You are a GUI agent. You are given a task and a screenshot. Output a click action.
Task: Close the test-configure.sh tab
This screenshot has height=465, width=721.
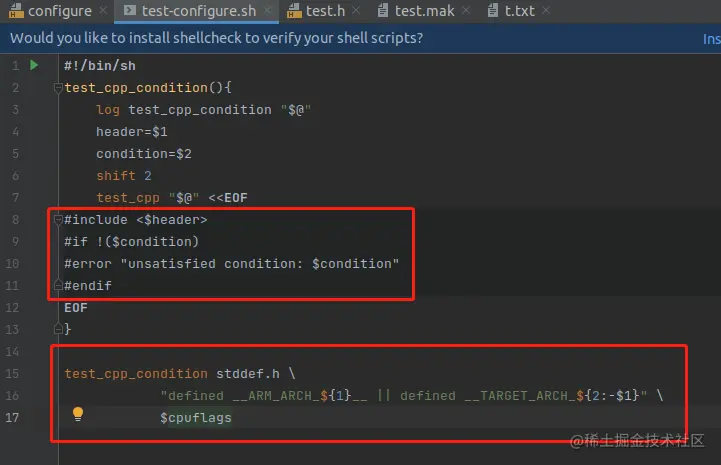(x=267, y=10)
